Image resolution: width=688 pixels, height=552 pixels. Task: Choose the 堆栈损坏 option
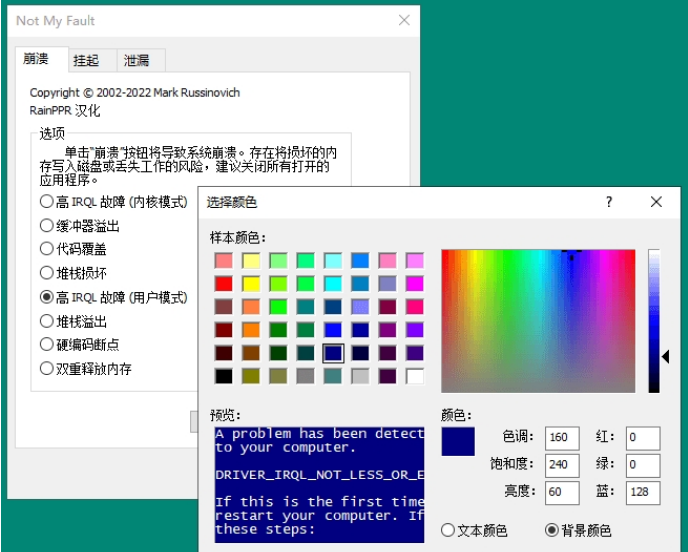click(x=73, y=273)
